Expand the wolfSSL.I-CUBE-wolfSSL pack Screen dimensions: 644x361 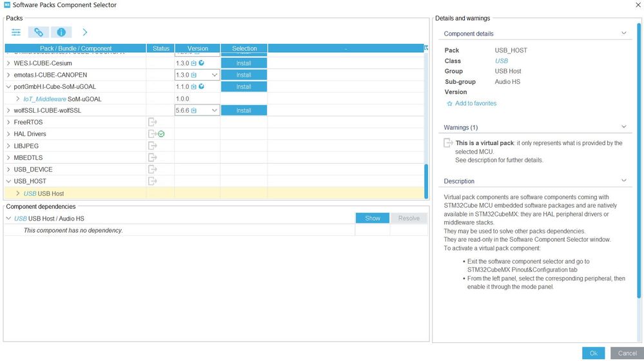click(x=8, y=110)
